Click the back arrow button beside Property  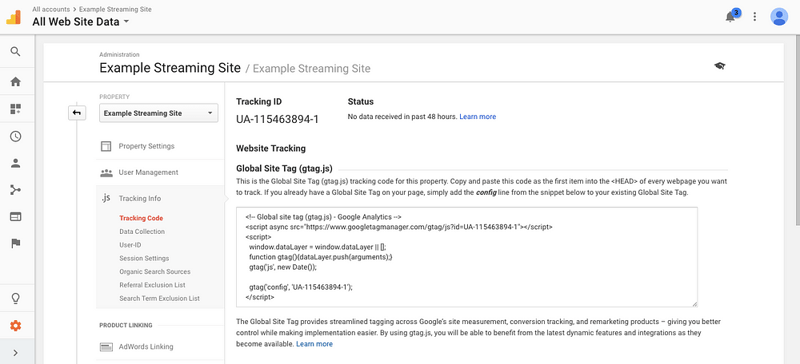click(77, 113)
